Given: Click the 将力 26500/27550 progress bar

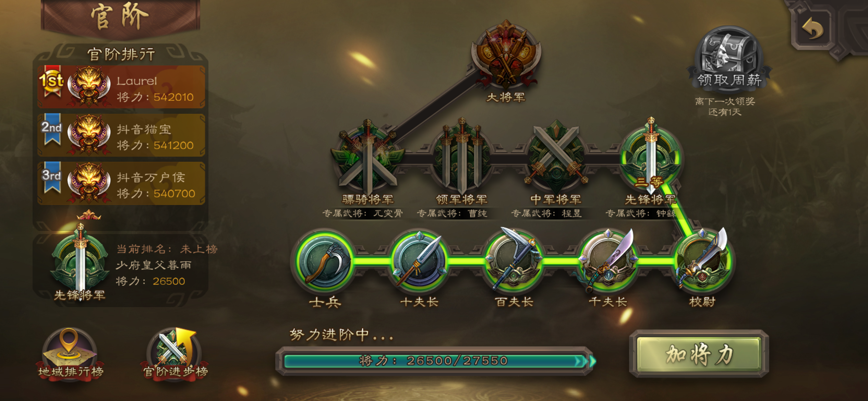Looking at the screenshot, I should tap(435, 361).
